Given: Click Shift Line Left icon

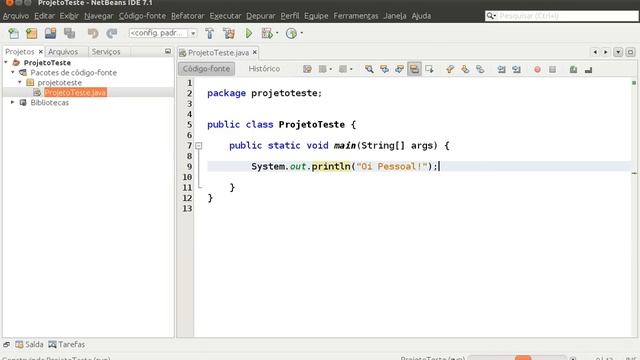Looking at the screenshot, I should pyautogui.click(x=501, y=69).
